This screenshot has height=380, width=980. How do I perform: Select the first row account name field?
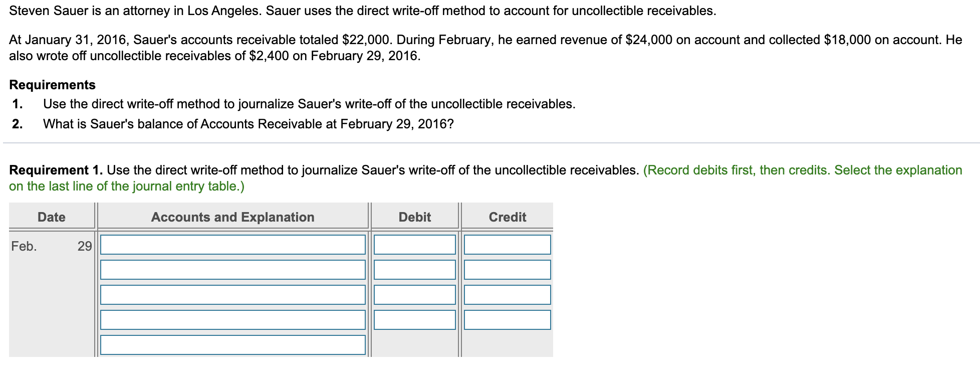[x=233, y=245]
